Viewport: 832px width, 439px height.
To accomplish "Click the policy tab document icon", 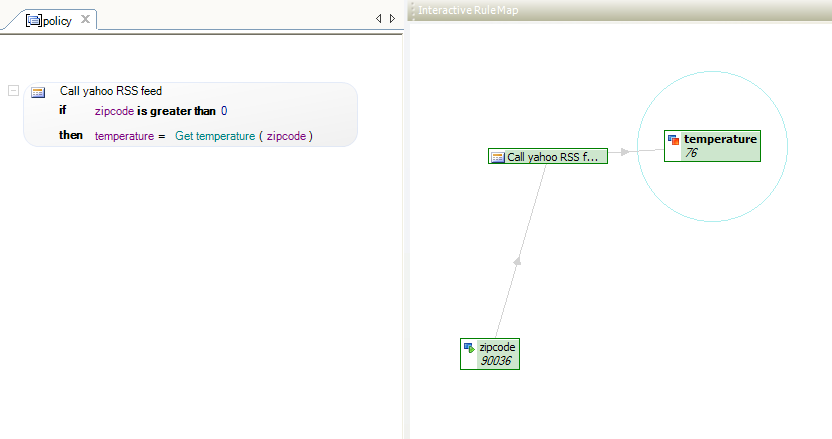I will click(34, 21).
